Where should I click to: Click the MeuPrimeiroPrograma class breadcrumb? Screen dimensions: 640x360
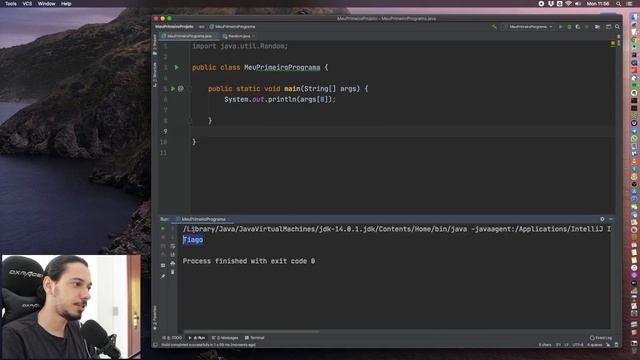pos(232,27)
